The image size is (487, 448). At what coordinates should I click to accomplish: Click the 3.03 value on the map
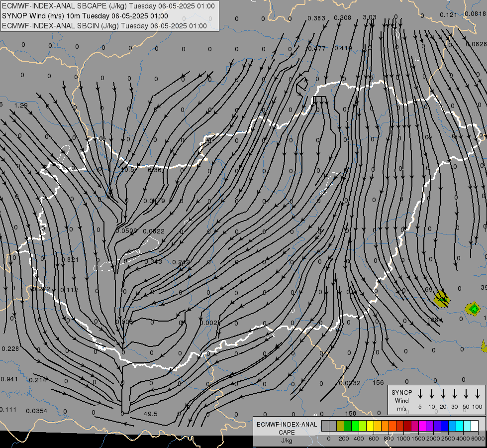pyautogui.click(x=370, y=17)
